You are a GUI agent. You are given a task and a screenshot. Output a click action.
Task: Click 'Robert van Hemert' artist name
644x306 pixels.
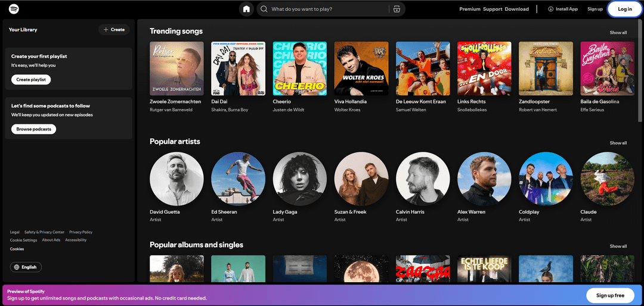pos(537,110)
